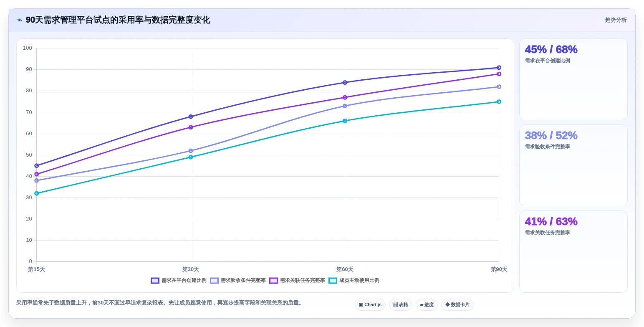The width and height of the screenshot is (644, 327).
Task: Click 需求验收条件完整率 point at 第15天 (38)
Action: (x=37, y=180)
